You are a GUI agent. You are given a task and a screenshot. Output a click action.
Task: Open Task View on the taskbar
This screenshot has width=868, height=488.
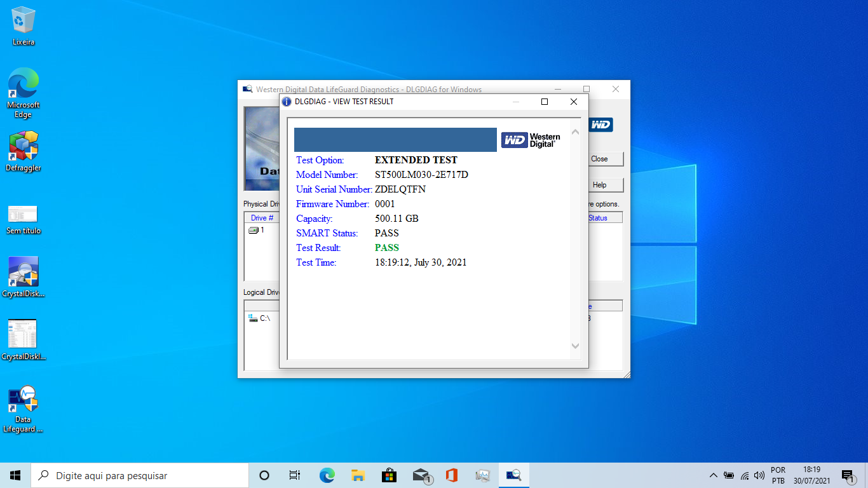(x=295, y=475)
